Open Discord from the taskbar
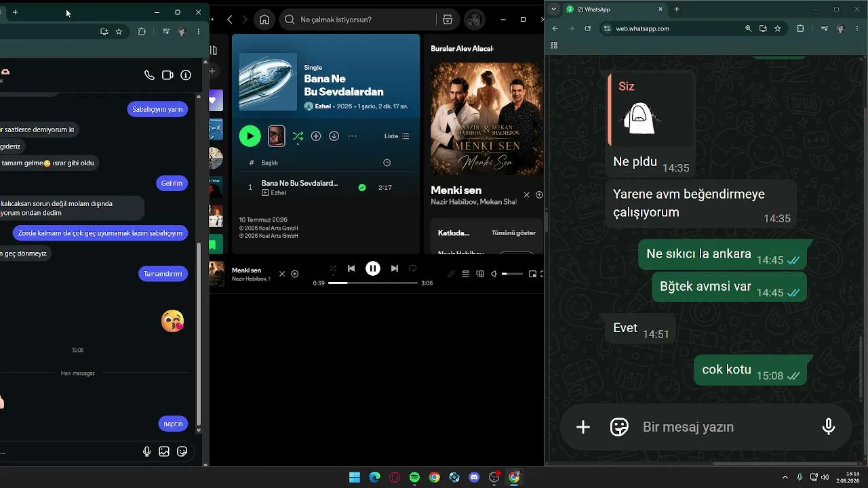 (475, 477)
